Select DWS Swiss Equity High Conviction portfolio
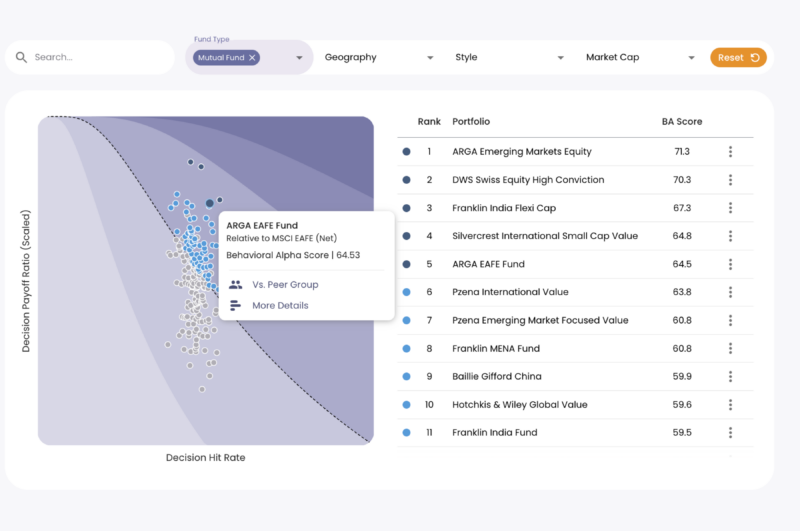 (x=528, y=180)
